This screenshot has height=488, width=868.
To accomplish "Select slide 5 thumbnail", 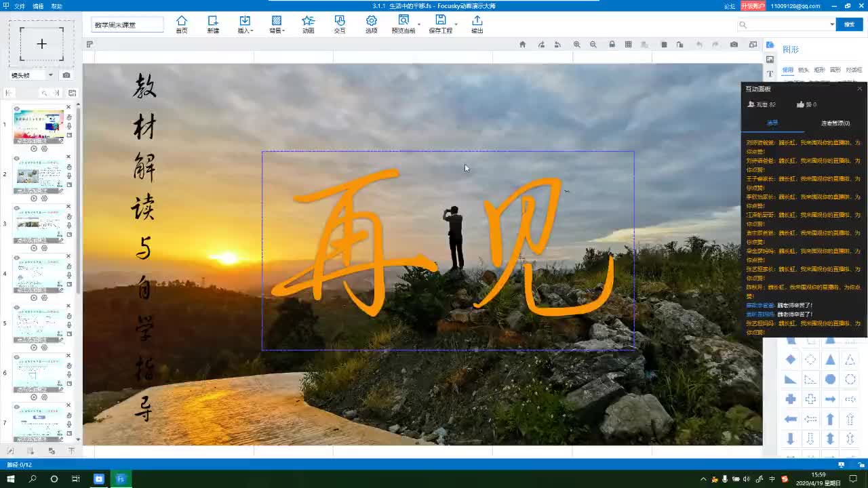I will coord(39,325).
